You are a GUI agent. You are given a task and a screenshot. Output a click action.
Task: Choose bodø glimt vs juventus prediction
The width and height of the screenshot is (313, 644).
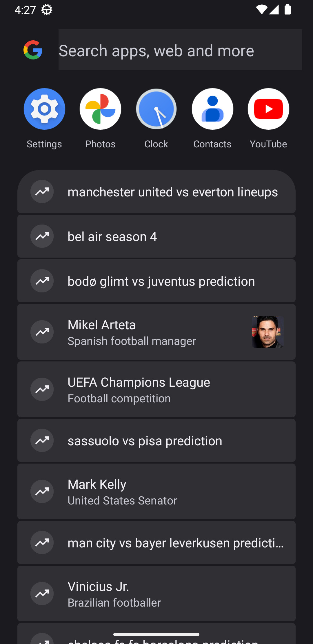click(161, 281)
